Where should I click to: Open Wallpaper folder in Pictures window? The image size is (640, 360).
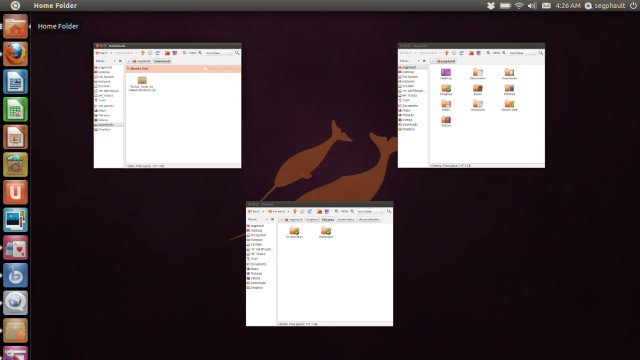pyautogui.click(x=326, y=233)
